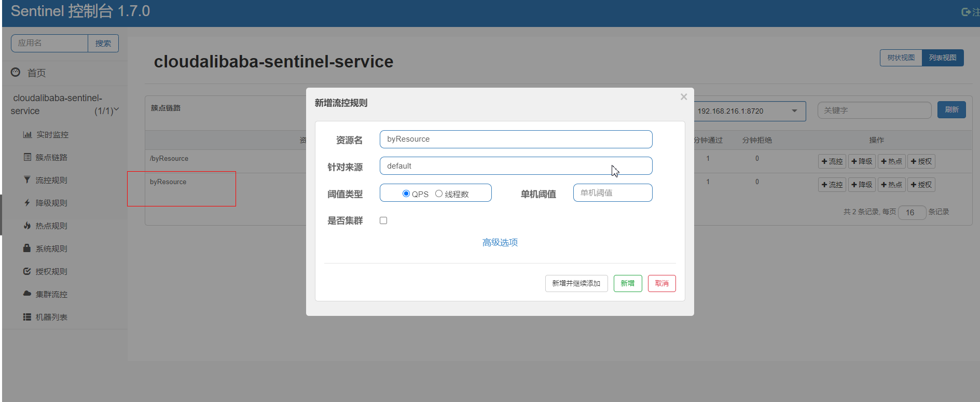Open the 实时监控 menu item

pos(52,134)
